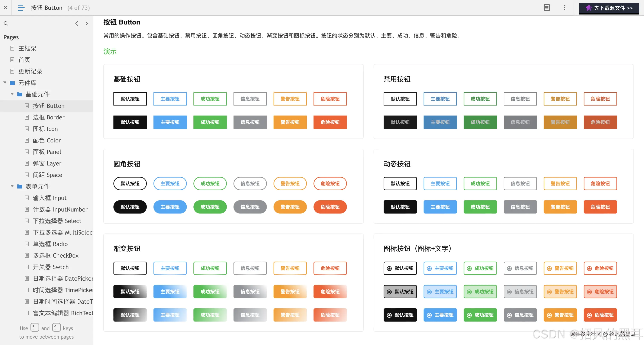This screenshot has width=644, height=345.
Task: Open the 多选框 CheckBox page
Action: [x=55, y=255]
